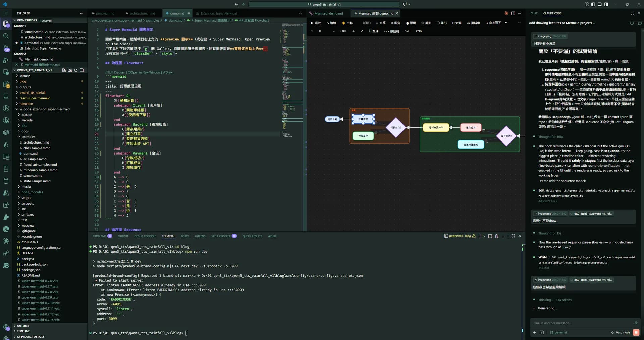Switch to the CHAT tab
Image resolution: width=644 pixels, height=340 pixels.
[x=534, y=13]
